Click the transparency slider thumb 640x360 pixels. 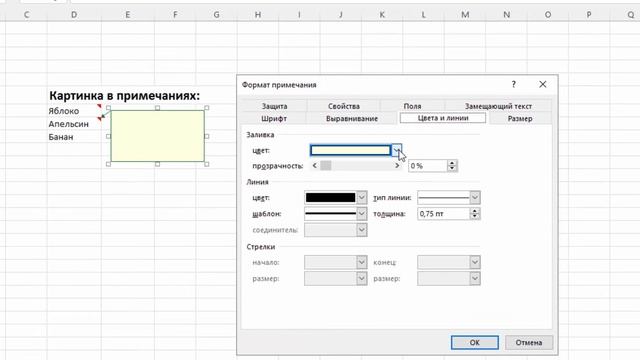[x=326, y=166]
